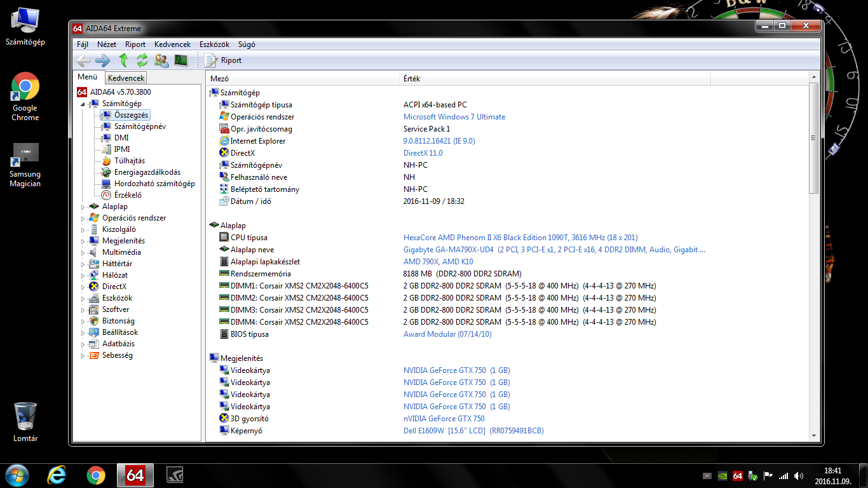Open the Internet Explorer version link

click(439, 141)
